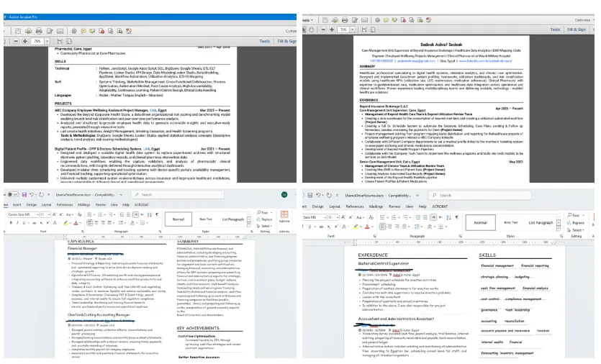
Task: Click gear icon in left Acrobat toolbar
Action: 74,31
